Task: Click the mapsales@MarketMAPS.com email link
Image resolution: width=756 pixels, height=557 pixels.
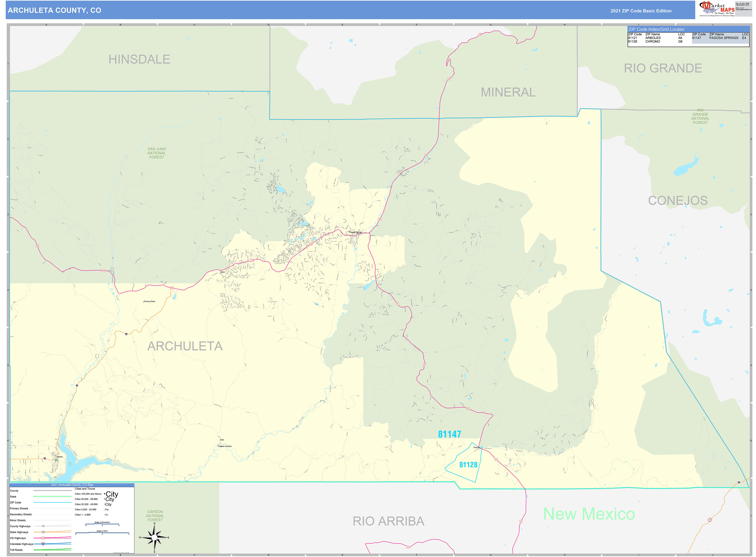Action: pyautogui.click(x=744, y=9)
